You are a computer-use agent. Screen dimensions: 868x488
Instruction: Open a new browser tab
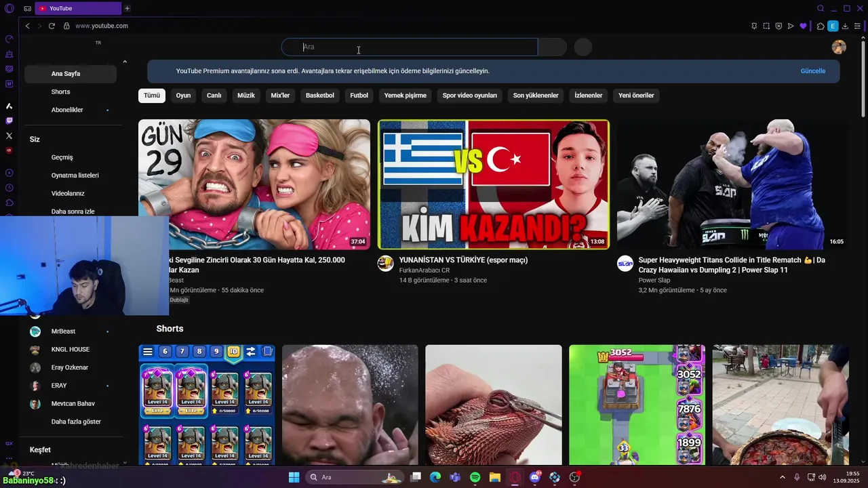click(127, 8)
